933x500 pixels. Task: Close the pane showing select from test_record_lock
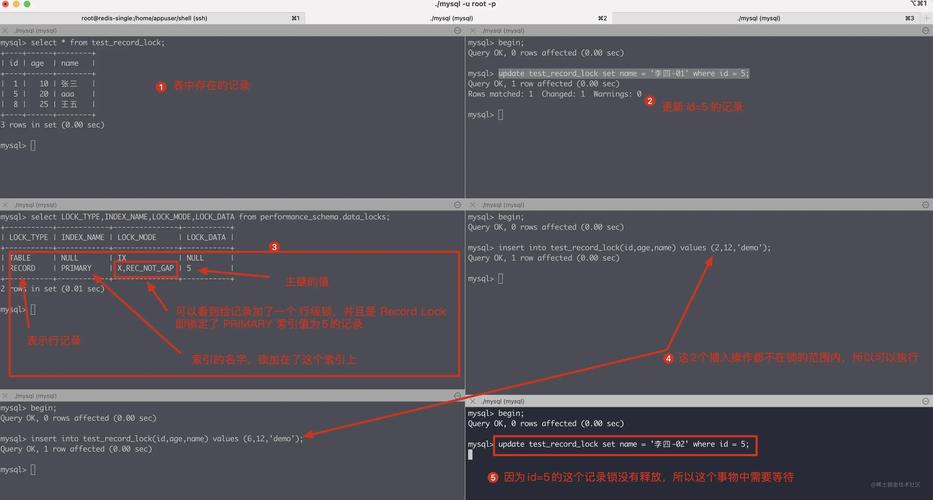5,30
